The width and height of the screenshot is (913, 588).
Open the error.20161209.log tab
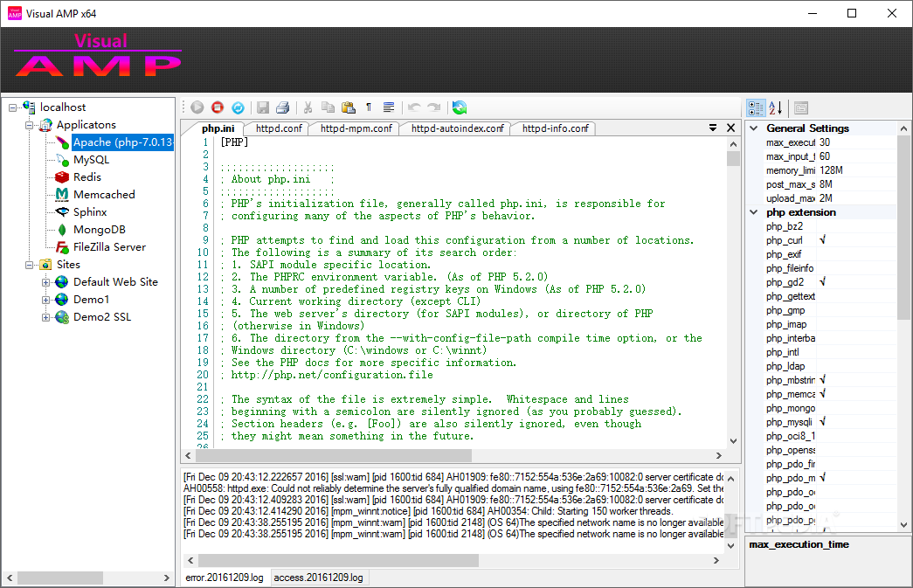[225, 578]
